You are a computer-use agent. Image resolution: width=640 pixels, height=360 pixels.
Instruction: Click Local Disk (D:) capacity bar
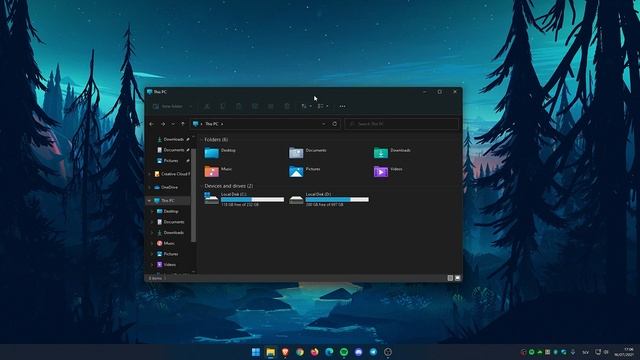pyautogui.click(x=337, y=200)
